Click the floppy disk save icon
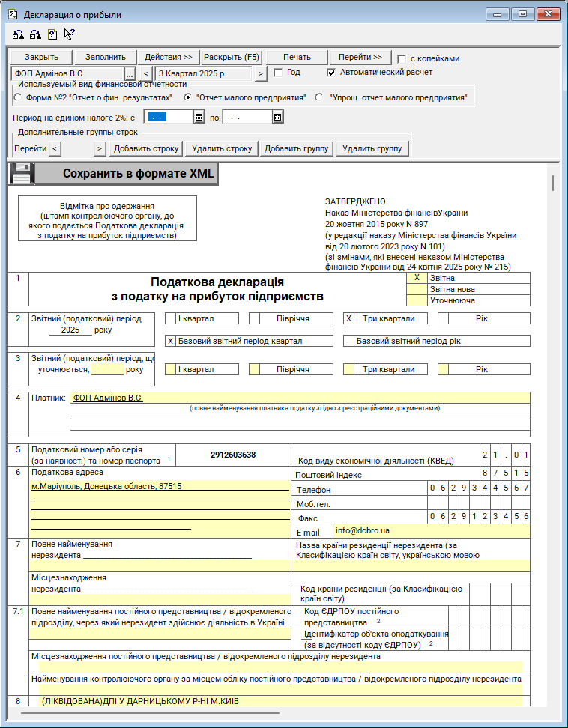Screen dimensions: 568x728 [20, 174]
